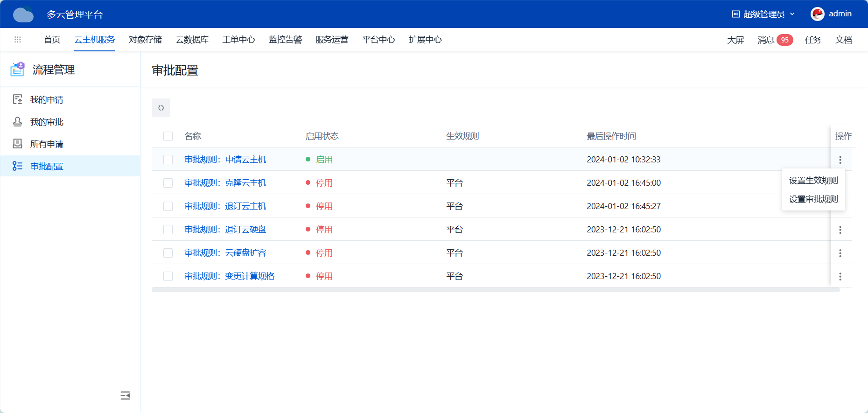This screenshot has width=868, height=413.
Task: Click the 审批配置 sidebar icon
Action: pos(18,166)
